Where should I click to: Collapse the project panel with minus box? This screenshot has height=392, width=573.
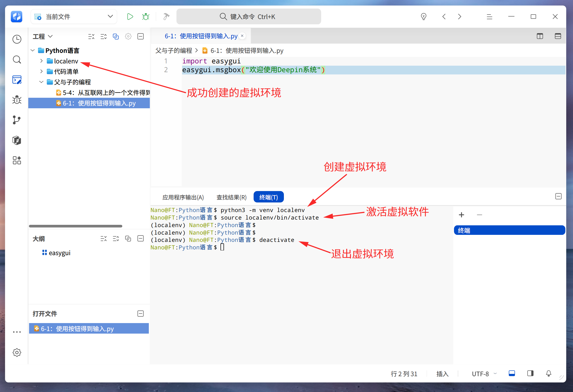tap(141, 36)
